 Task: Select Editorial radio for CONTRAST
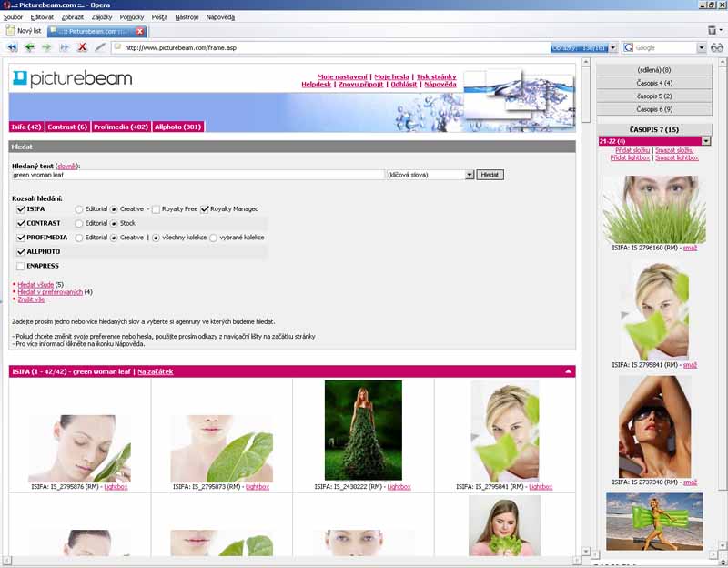[79, 223]
